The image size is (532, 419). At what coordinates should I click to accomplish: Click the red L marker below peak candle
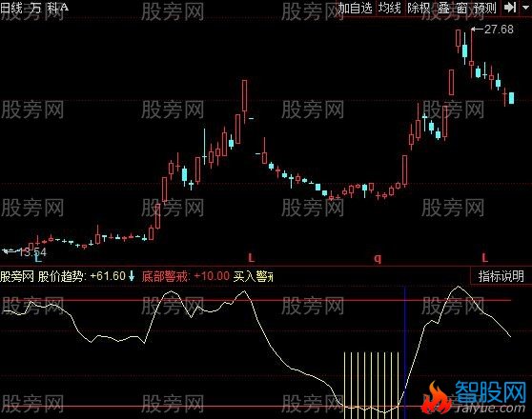click(251, 258)
